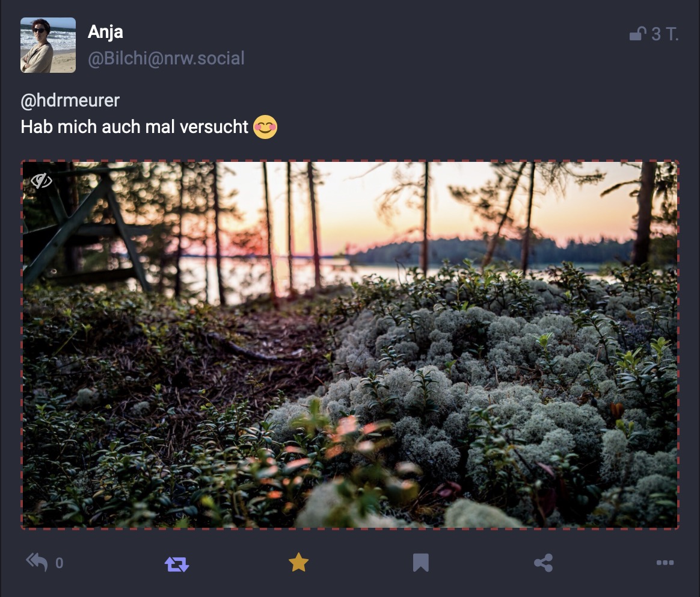Click the open padlock visibility icon
The image size is (700, 597).
[638, 34]
